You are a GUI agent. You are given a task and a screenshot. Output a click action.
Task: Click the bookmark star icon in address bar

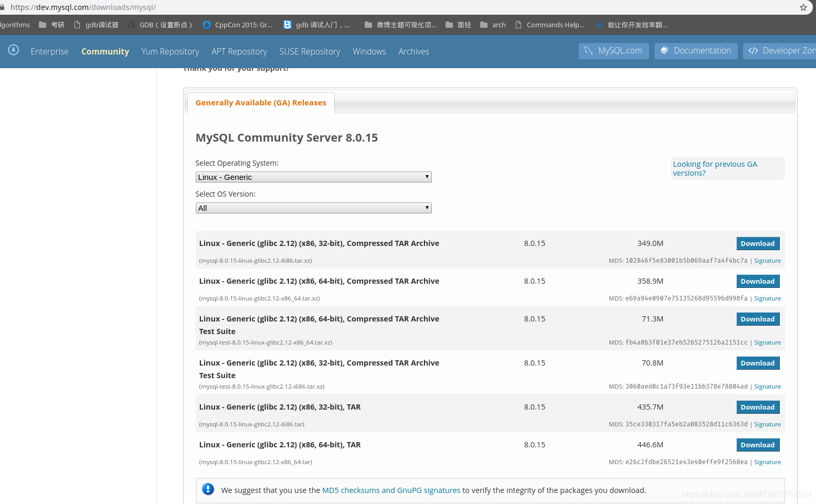tap(803, 7)
